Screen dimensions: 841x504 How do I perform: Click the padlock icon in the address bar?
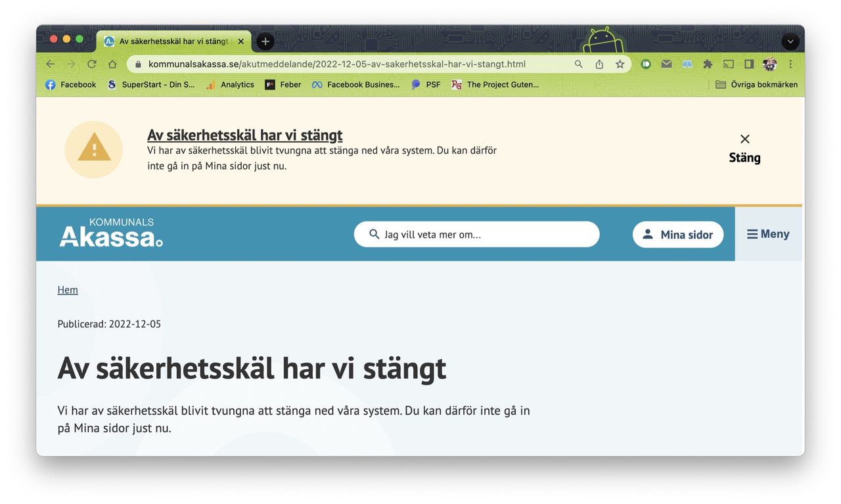pyautogui.click(x=137, y=64)
